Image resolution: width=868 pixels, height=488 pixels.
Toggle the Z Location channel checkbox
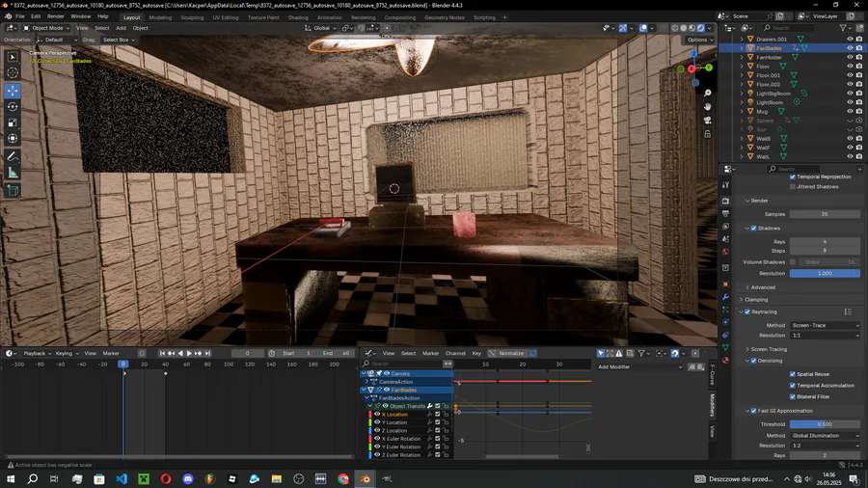point(437,430)
